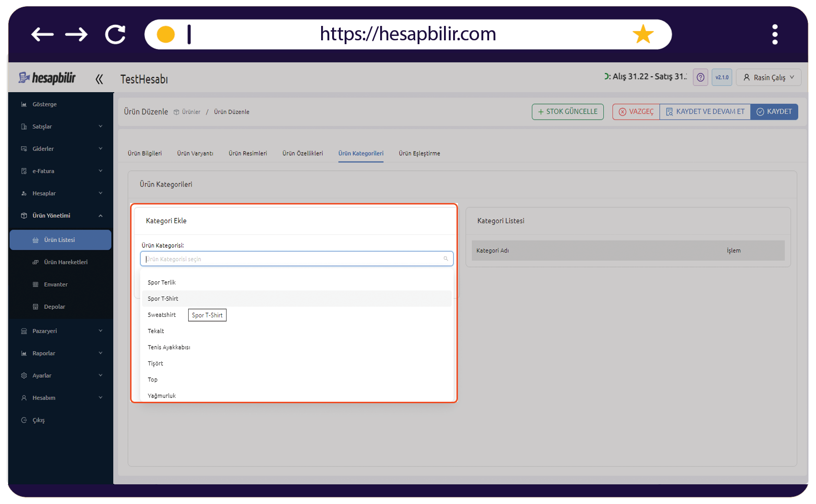
Task: Switch to Ürün Resimleri tab
Action: click(248, 154)
